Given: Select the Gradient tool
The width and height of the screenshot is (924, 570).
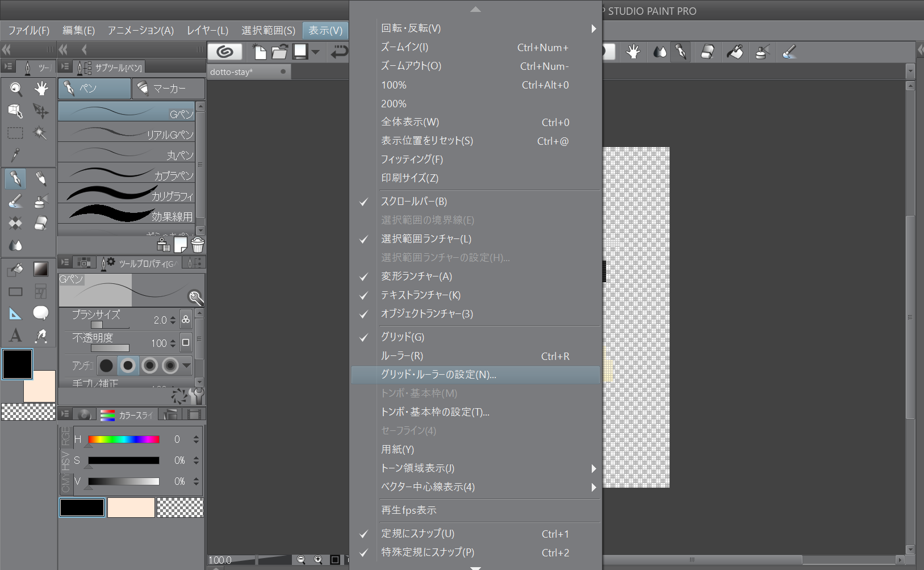Looking at the screenshot, I should tap(41, 269).
